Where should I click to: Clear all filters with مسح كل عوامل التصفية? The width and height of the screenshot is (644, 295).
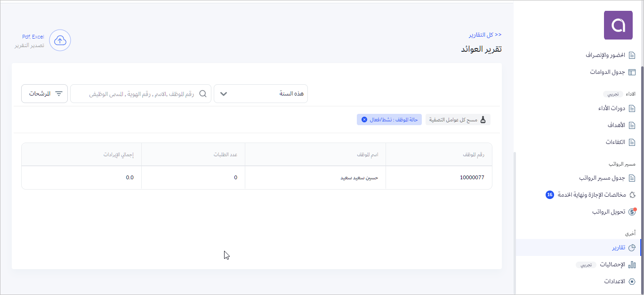458,120
